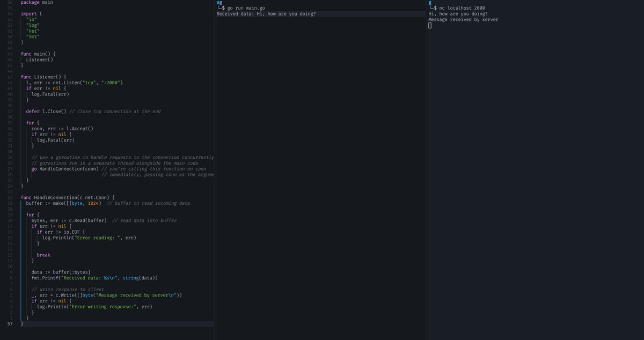Click the 'for {' loop on line 19
Screen dimensions: 644x340
[33, 215]
